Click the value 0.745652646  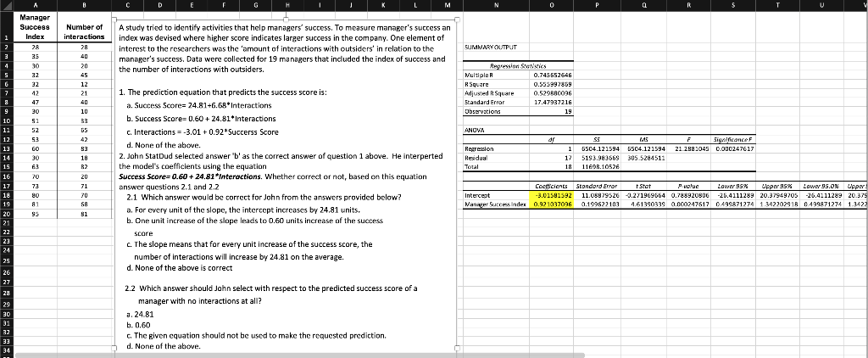click(x=552, y=75)
